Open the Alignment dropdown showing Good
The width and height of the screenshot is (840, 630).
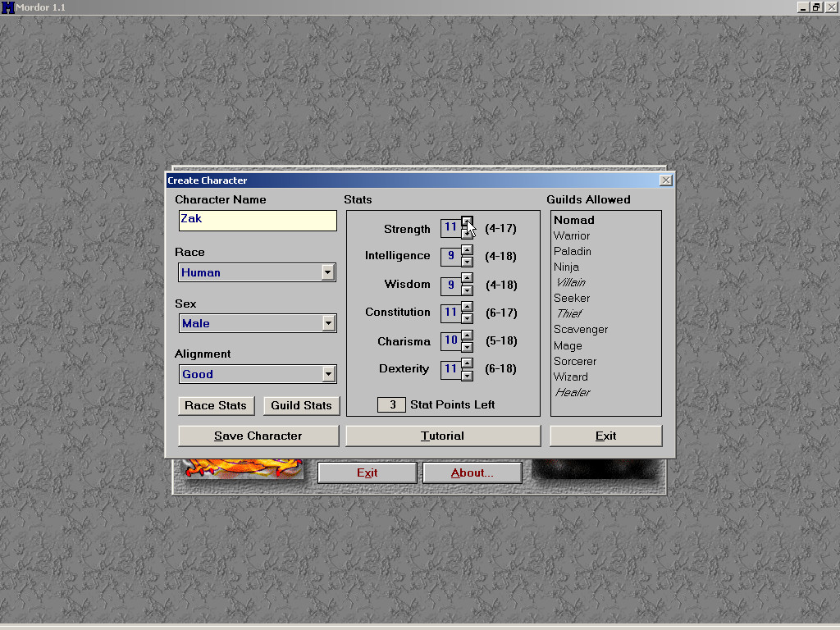click(257, 374)
